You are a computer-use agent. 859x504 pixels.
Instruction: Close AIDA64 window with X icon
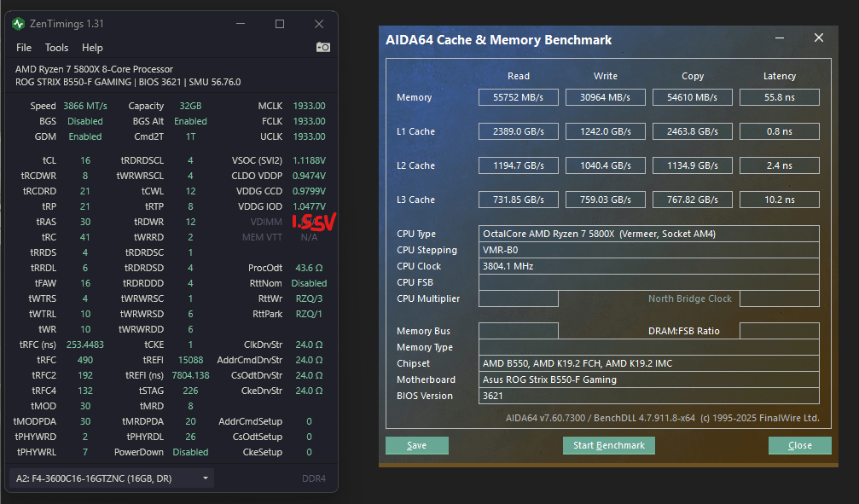[818, 38]
